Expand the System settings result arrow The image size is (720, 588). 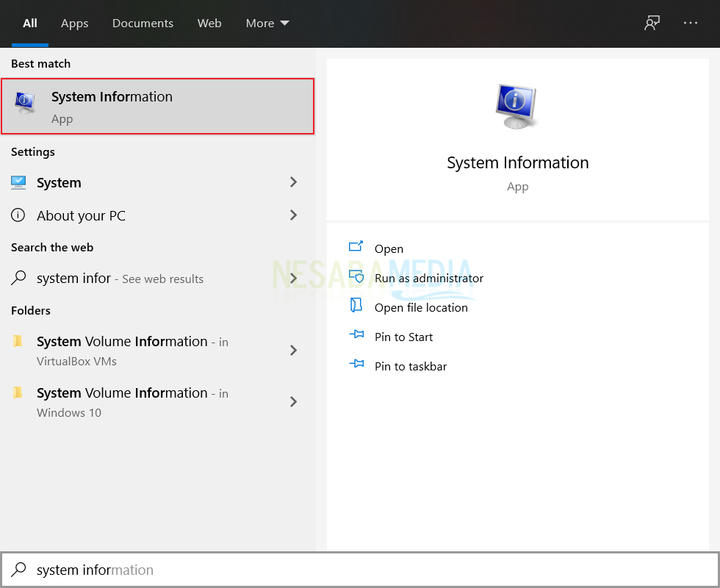[x=293, y=182]
